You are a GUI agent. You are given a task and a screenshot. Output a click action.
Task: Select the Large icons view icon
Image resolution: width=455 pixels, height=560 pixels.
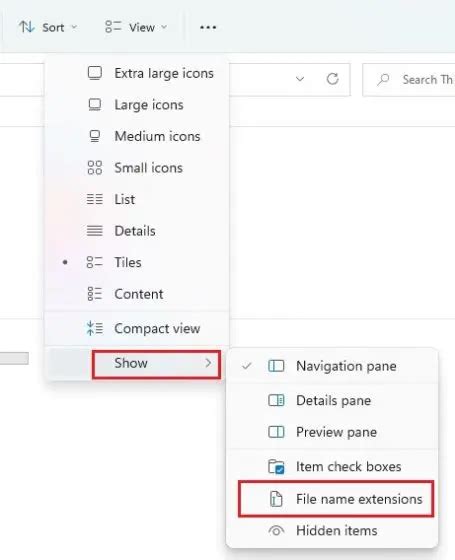tap(95, 105)
